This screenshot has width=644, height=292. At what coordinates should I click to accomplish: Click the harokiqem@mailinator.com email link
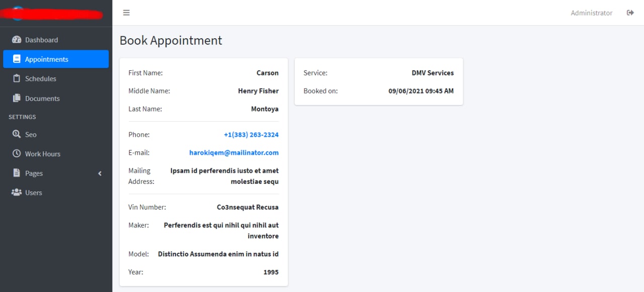[x=234, y=152]
